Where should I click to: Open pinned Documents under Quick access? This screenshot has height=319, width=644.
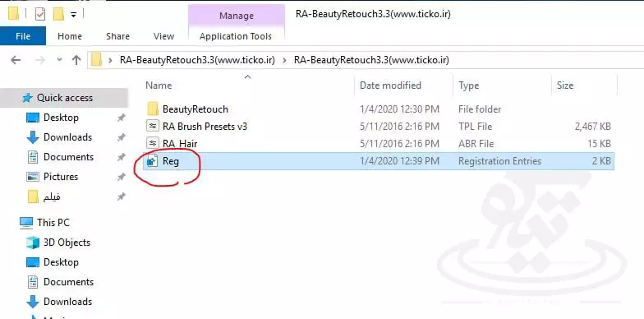[68, 157]
